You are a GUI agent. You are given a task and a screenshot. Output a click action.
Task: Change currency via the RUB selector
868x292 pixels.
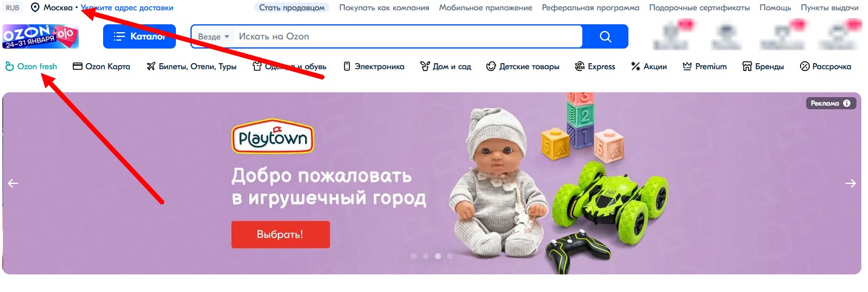click(x=13, y=8)
